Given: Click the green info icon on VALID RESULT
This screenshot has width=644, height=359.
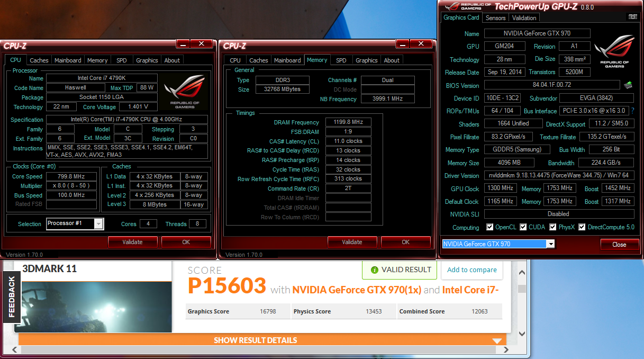Looking at the screenshot, I should [375, 270].
